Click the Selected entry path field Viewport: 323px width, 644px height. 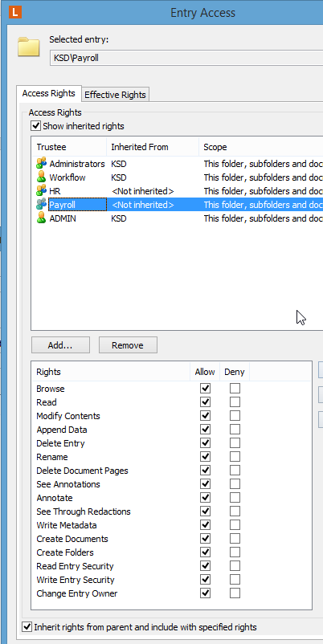pyautogui.click(x=186, y=59)
